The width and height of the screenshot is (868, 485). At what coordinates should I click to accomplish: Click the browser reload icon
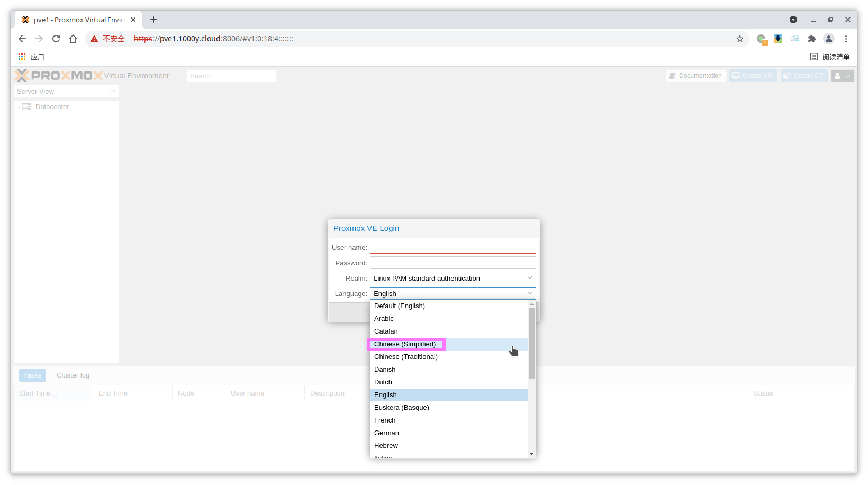tap(56, 39)
